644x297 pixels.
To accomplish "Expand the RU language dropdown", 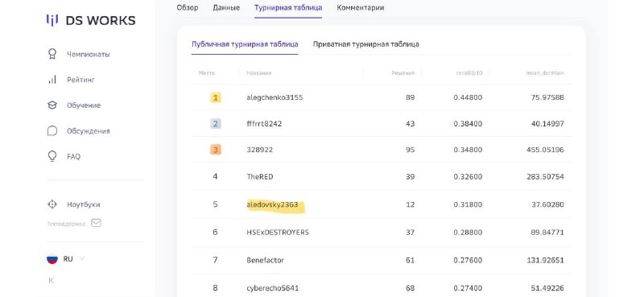I will 82,259.
